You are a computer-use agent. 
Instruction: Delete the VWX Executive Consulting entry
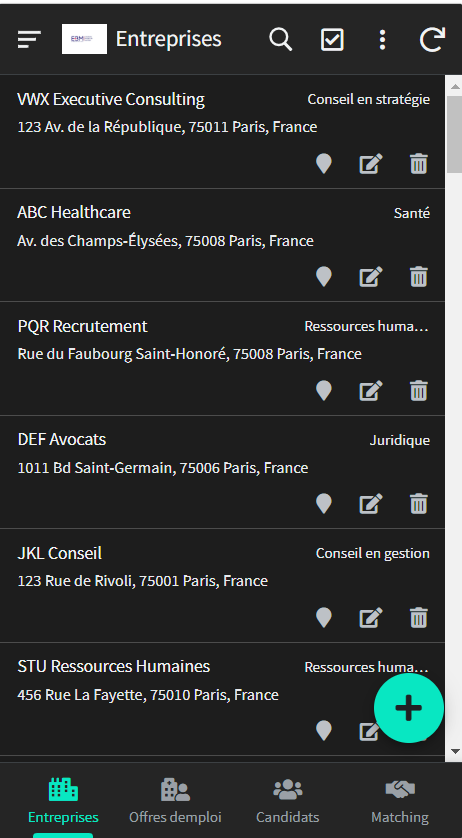(419, 164)
